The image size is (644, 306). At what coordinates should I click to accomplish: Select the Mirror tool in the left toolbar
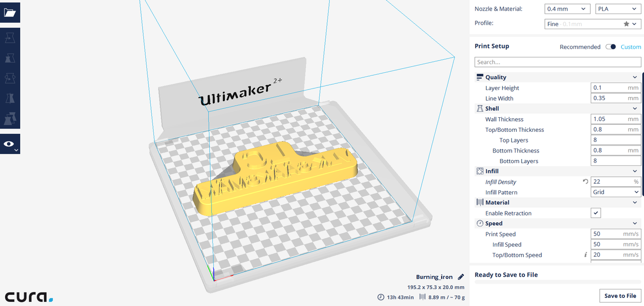coord(10,99)
